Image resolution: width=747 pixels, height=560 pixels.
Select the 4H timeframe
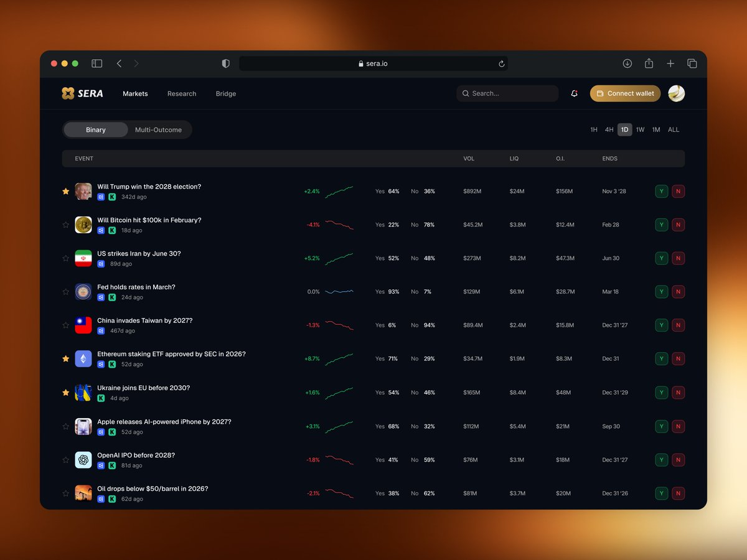(x=609, y=130)
